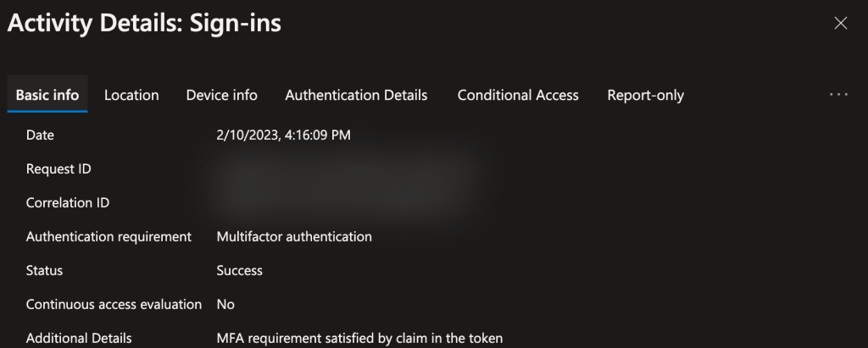Click the Continuous access evaluation value No
The image size is (868, 348).
[x=225, y=304]
